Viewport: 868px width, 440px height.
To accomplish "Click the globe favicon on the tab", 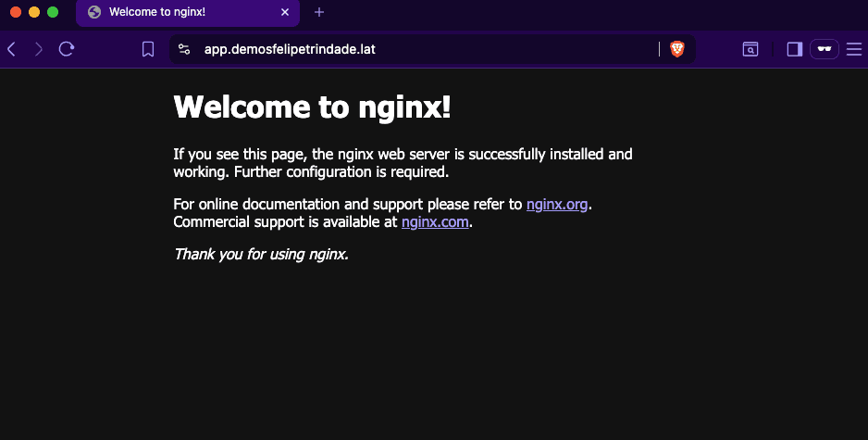I will tap(94, 12).
